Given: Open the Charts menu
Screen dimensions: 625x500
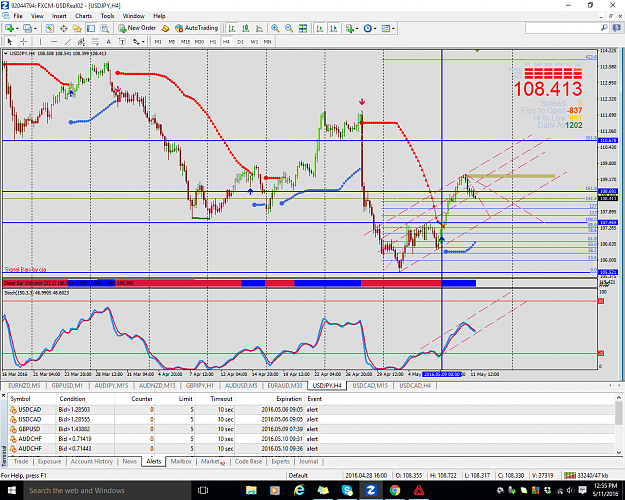Looking at the screenshot, I should [x=83, y=16].
